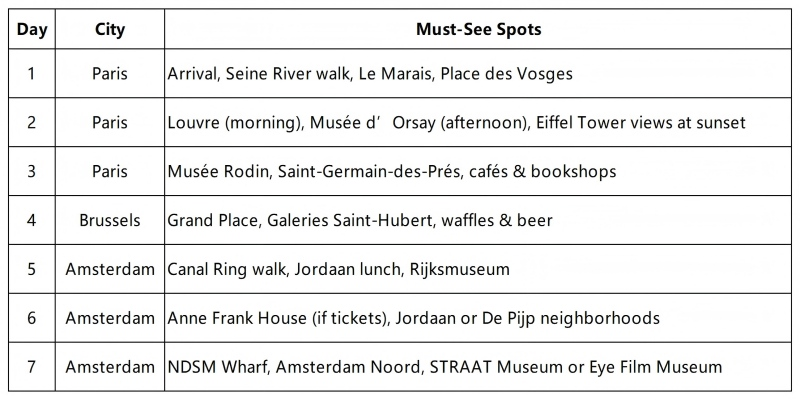The width and height of the screenshot is (800, 400).
Task: Select the Day 7 number cell
Action: (31, 367)
